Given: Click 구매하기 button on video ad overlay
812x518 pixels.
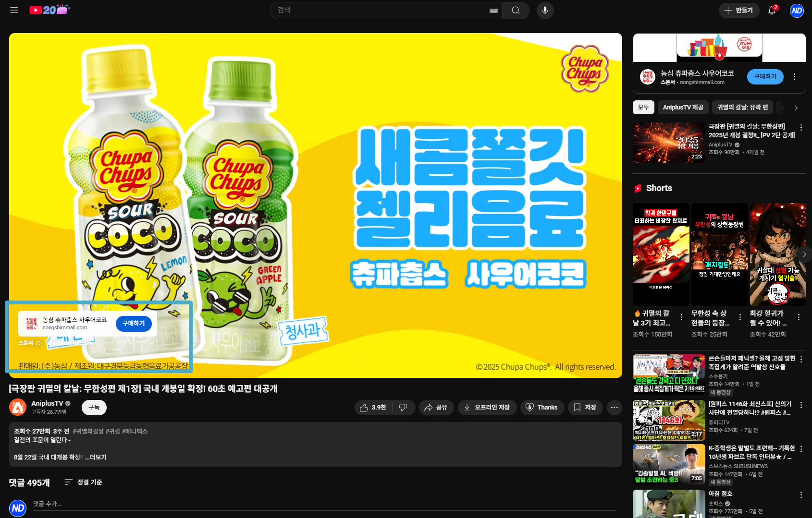Looking at the screenshot, I should [134, 324].
